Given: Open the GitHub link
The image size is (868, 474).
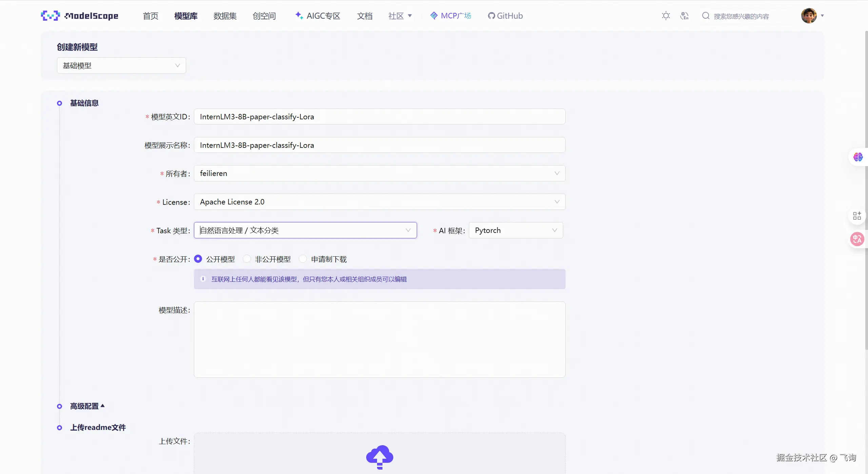Looking at the screenshot, I should (505, 16).
